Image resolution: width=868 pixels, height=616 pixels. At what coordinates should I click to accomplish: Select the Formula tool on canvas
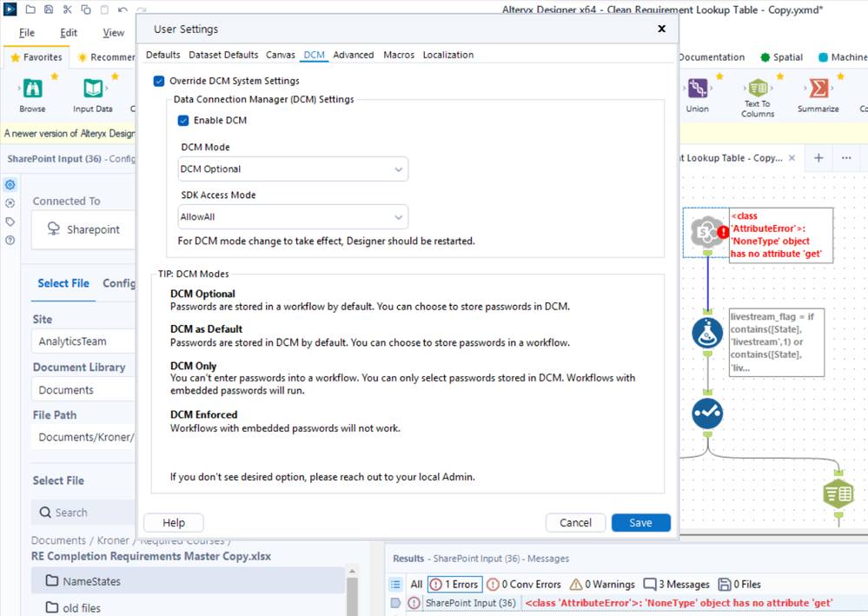(707, 333)
